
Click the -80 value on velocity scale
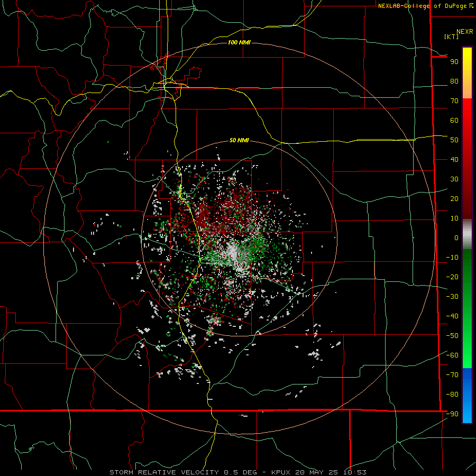pyautogui.click(x=452, y=395)
